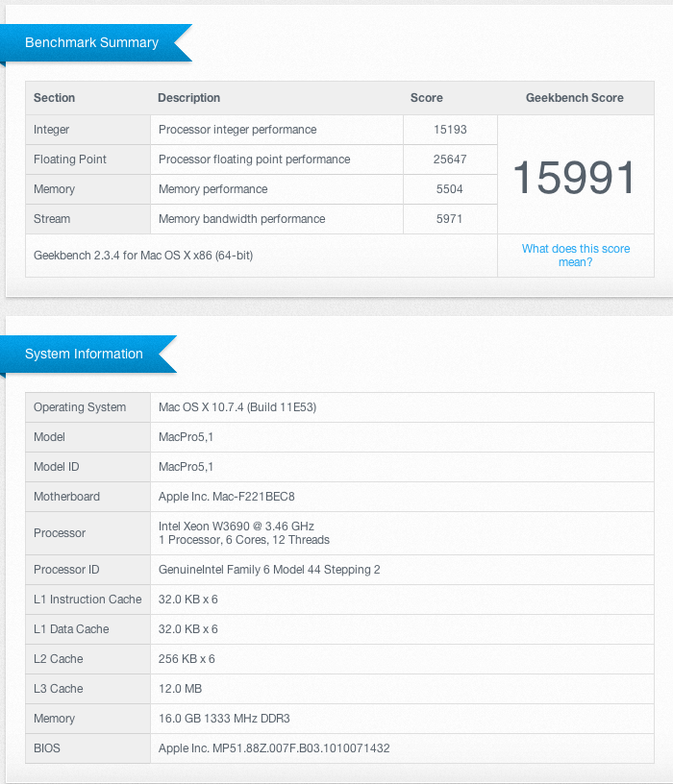673x784 pixels.
Task: Click the Stream score value 5971
Action: point(449,218)
